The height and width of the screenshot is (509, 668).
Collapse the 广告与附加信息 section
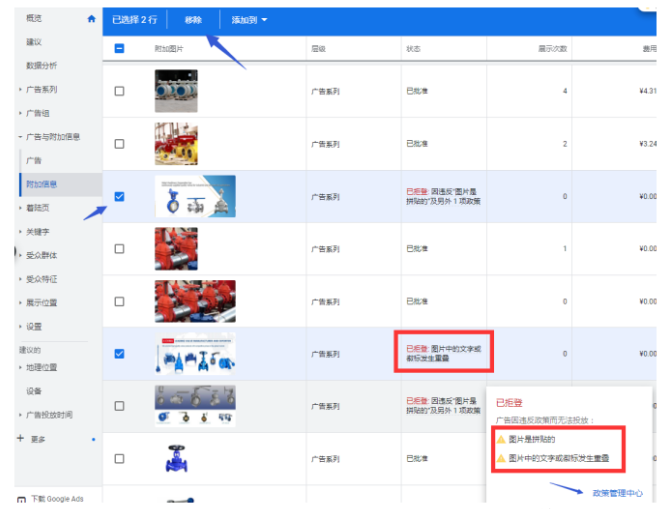(x=48, y=136)
